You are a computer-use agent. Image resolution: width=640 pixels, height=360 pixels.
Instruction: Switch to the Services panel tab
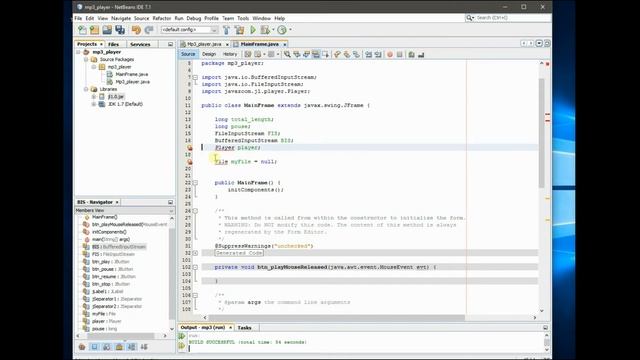click(x=140, y=44)
